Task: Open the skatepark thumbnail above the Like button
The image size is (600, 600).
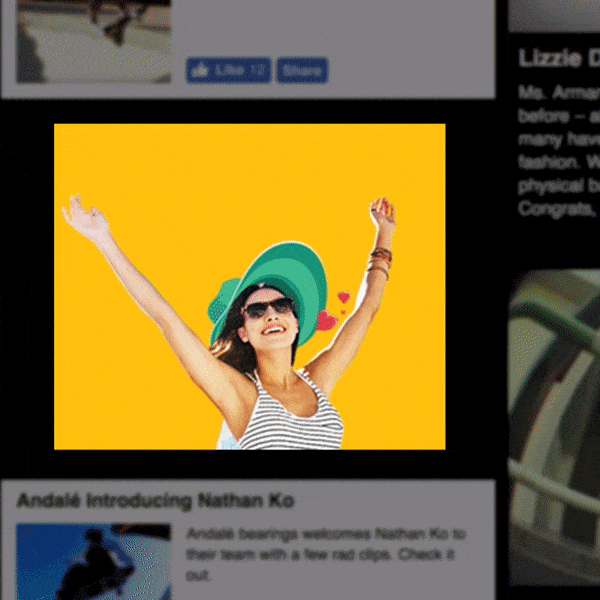Action: coord(93,41)
